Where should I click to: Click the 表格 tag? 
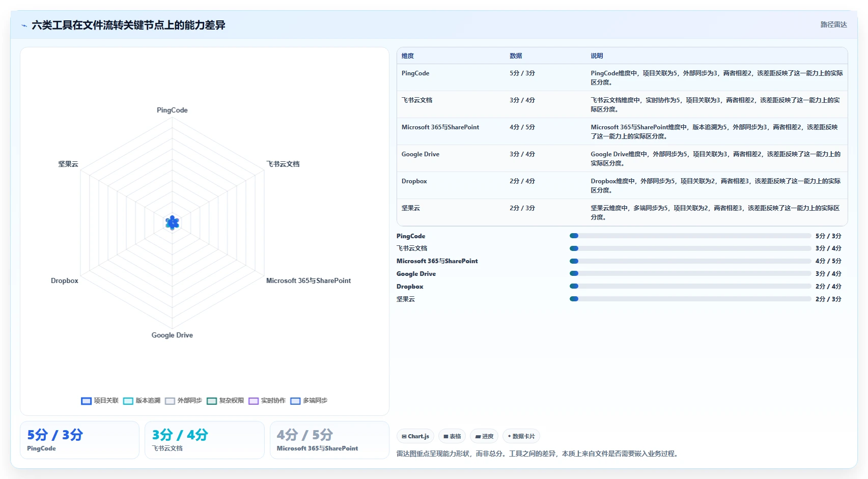point(452,436)
